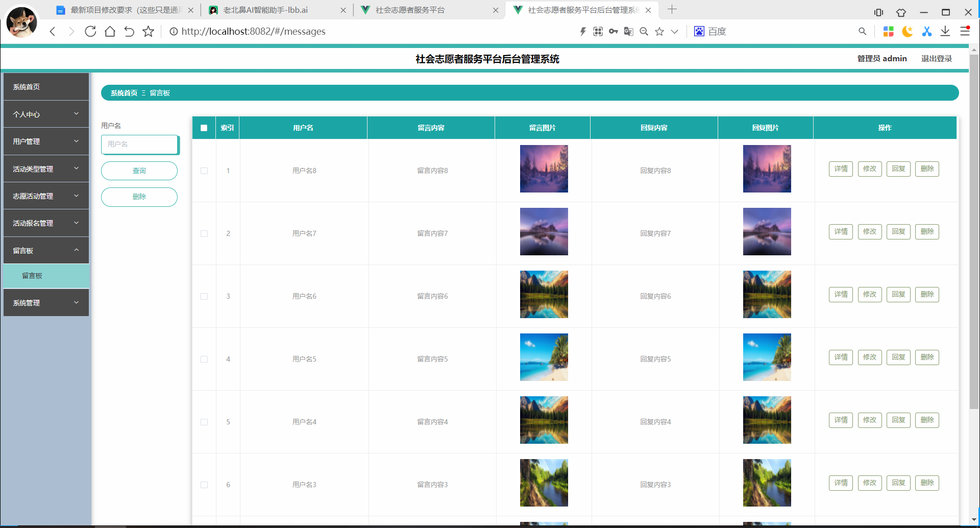Click 删除 for 用户名5 row
The height and width of the screenshot is (528, 980).
[927, 357]
